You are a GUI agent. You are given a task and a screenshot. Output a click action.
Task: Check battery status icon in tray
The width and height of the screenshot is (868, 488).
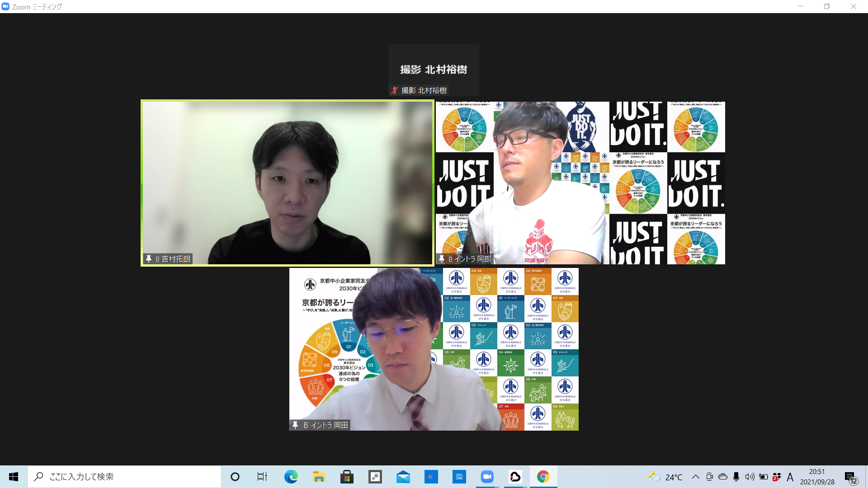(x=764, y=477)
